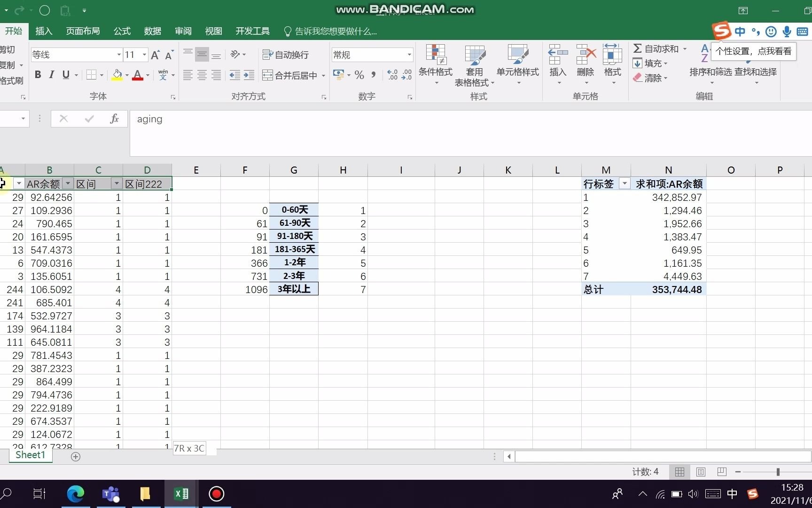The height and width of the screenshot is (508, 812).
Task: Apply the yellow fill color bucket
Action: (117, 75)
